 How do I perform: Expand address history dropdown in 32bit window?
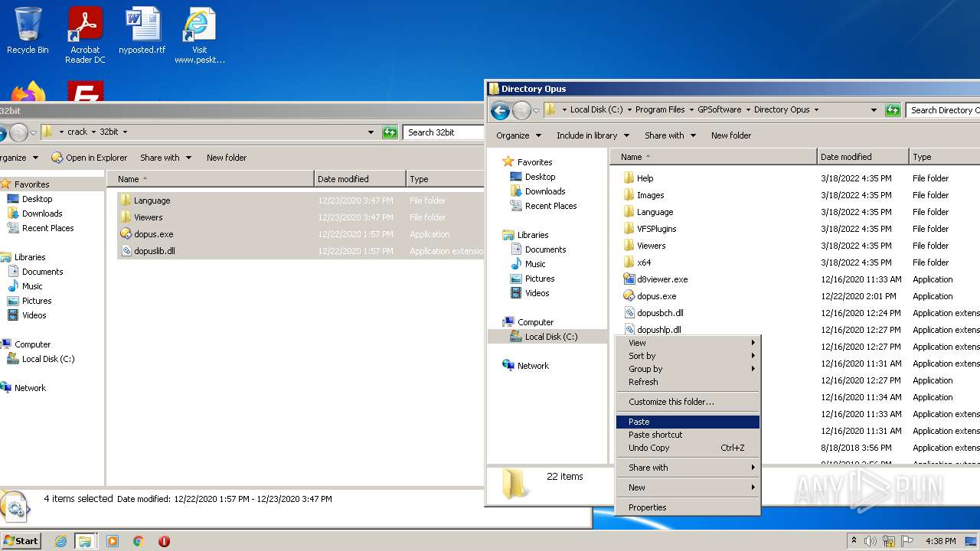(x=371, y=132)
